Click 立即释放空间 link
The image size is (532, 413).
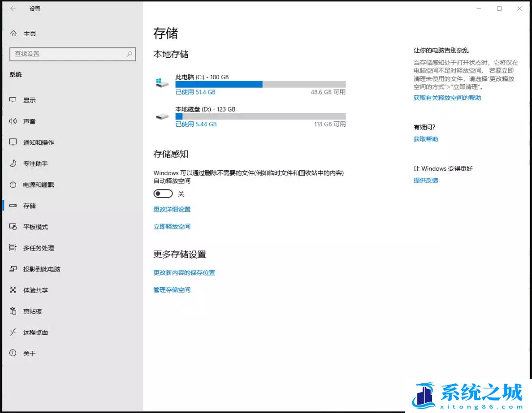point(172,226)
